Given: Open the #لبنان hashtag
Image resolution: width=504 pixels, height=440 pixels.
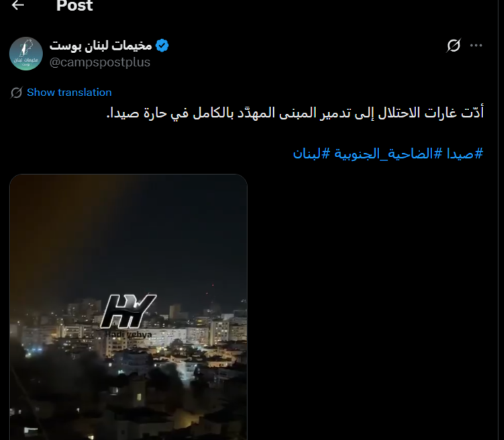Looking at the screenshot, I should pos(311,154).
